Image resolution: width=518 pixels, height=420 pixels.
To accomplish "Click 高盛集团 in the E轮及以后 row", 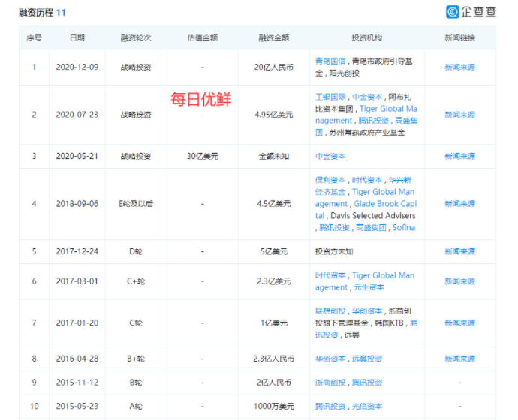I will [371, 227].
